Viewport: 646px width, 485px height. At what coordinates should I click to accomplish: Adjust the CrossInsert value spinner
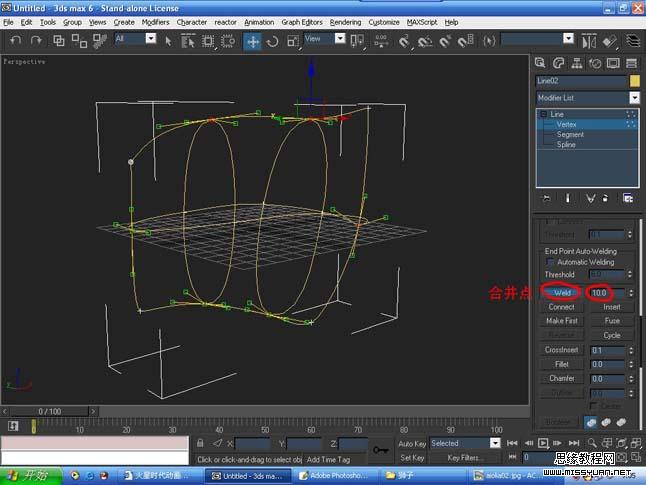coord(631,350)
